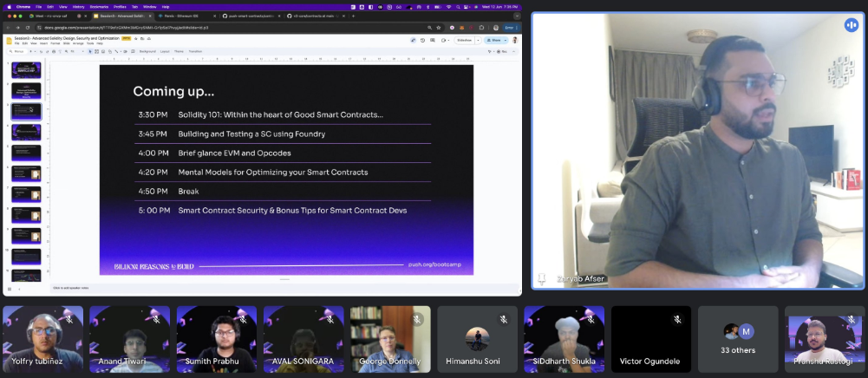The height and width of the screenshot is (378, 868).
Task: Click muted mic icon on Victor Ogundele tile
Action: coord(677,319)
